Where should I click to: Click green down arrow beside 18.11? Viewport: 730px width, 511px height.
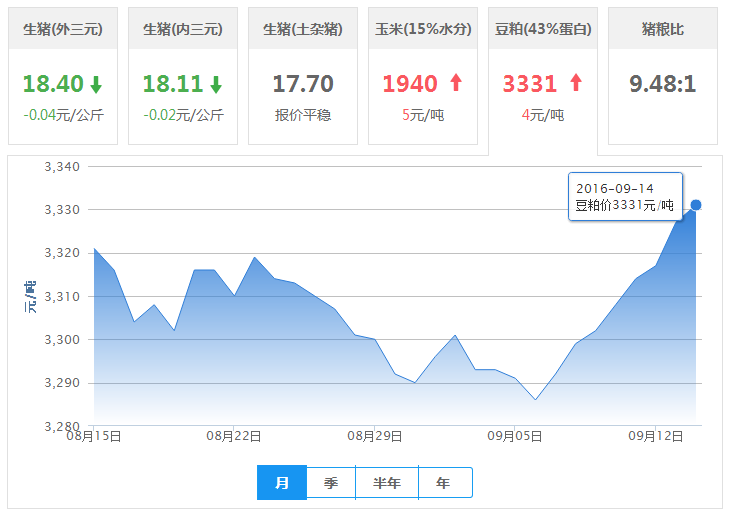tap(216, 85)
